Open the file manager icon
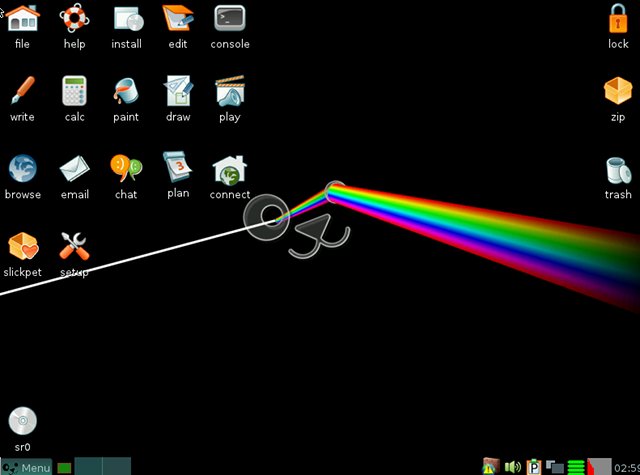The image size is (640, 475). (22, 18)
